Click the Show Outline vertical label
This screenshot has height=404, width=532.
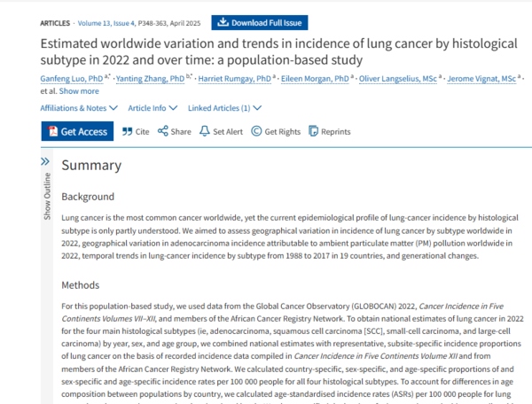pyautogui.click(x=47, y=196)
